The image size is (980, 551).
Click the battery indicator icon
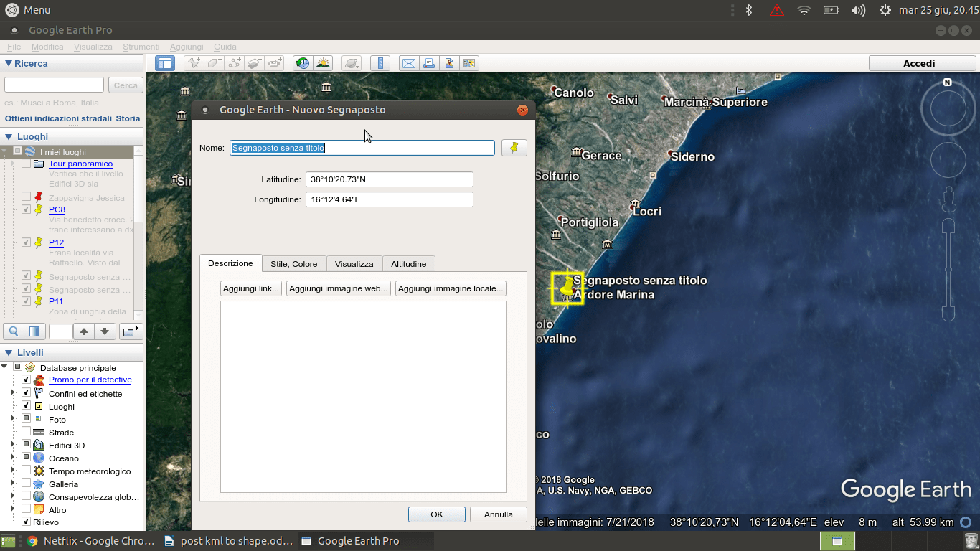tap(831, 10)
